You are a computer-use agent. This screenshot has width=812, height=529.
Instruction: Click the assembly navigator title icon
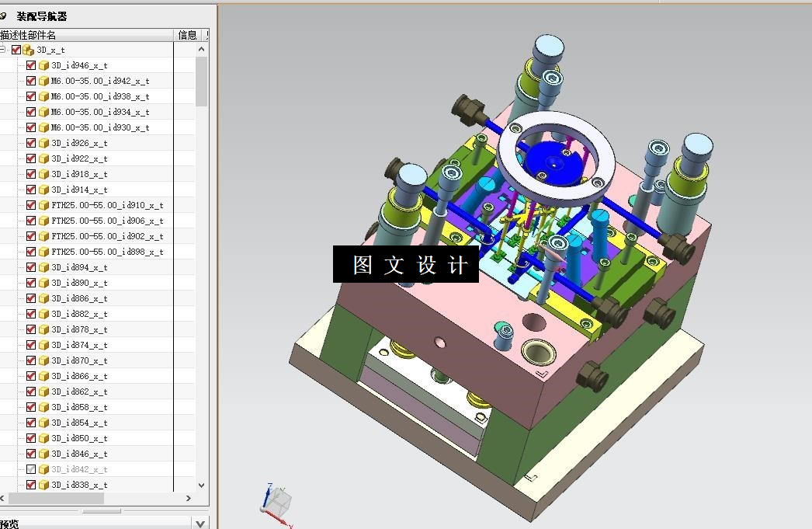pos(2,16)
